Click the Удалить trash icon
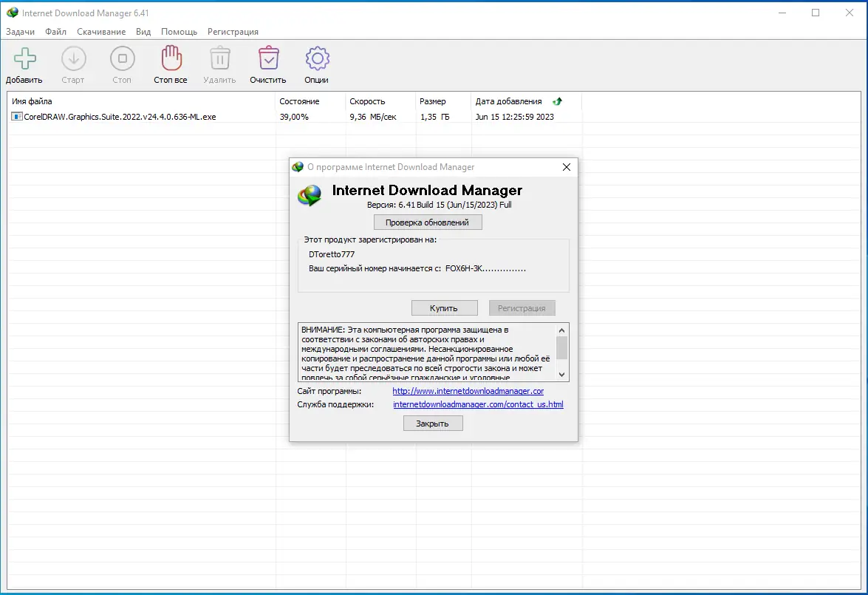This screenshot has height=595, width=868. pos(219,58)
